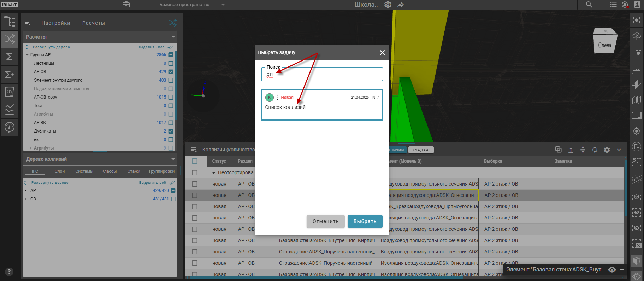The height and width of the screenshot is (281, 644).
Task: Click the search magnifier in top bar
Action: pyautogui.click(x=589, y=5)
